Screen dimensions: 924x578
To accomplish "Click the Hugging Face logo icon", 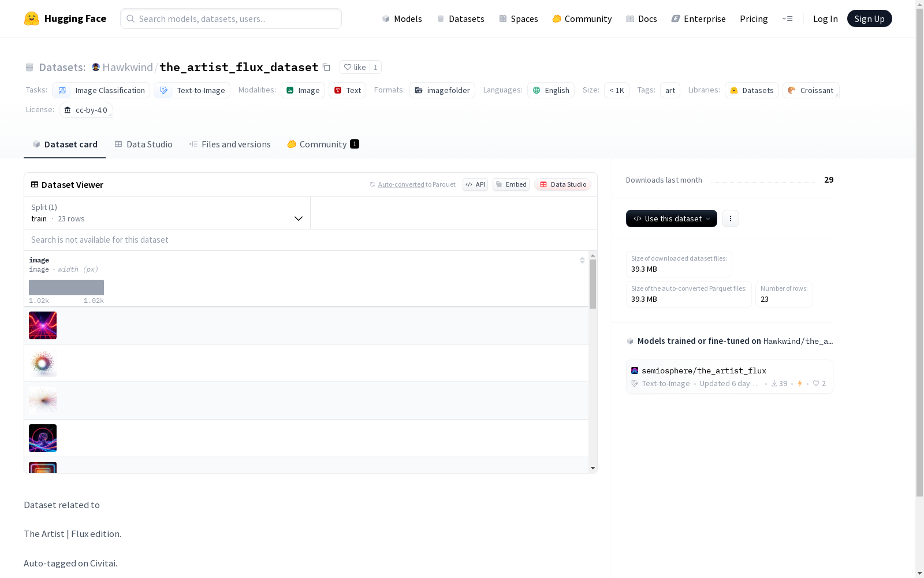I will (x=32, y=18).
